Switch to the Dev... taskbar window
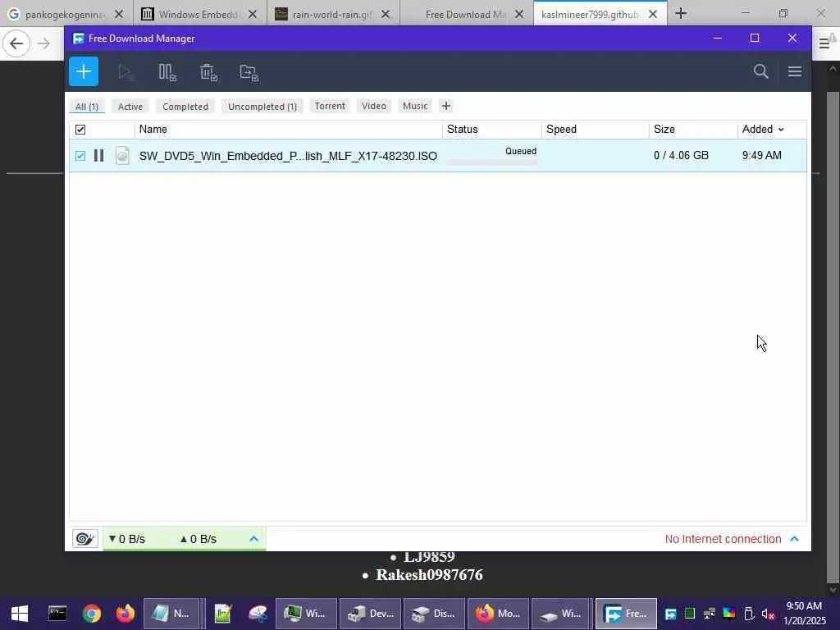The width and height of the screenshot is (840, 630). pos(370,614)
